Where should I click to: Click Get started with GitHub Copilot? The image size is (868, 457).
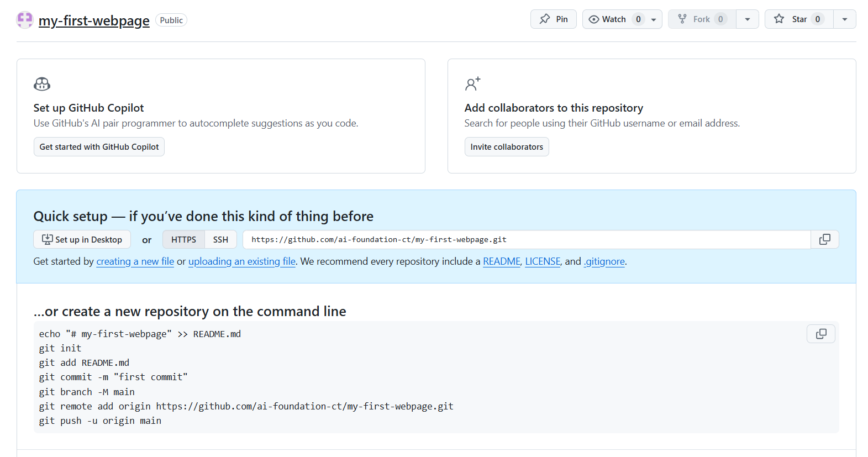click(99, 147)
